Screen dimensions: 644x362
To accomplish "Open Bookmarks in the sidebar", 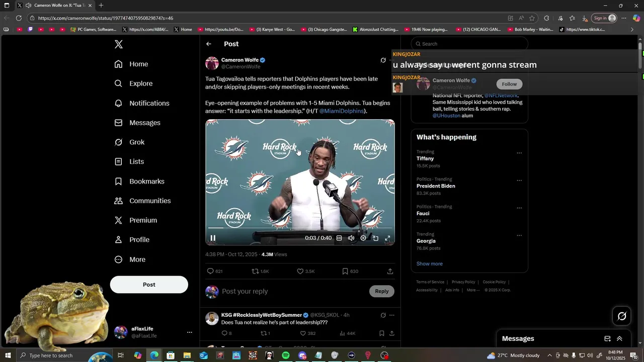I will click(x=139, y=181).
